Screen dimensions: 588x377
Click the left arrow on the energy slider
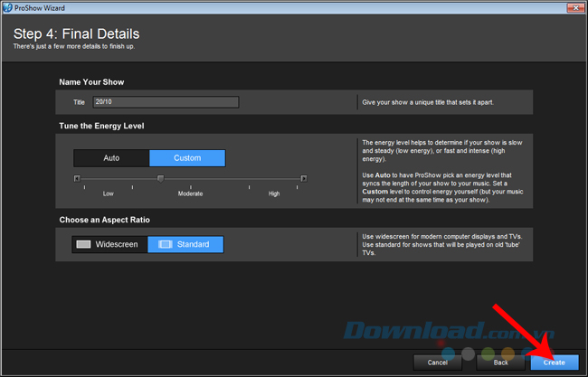(x=77, y=178)
